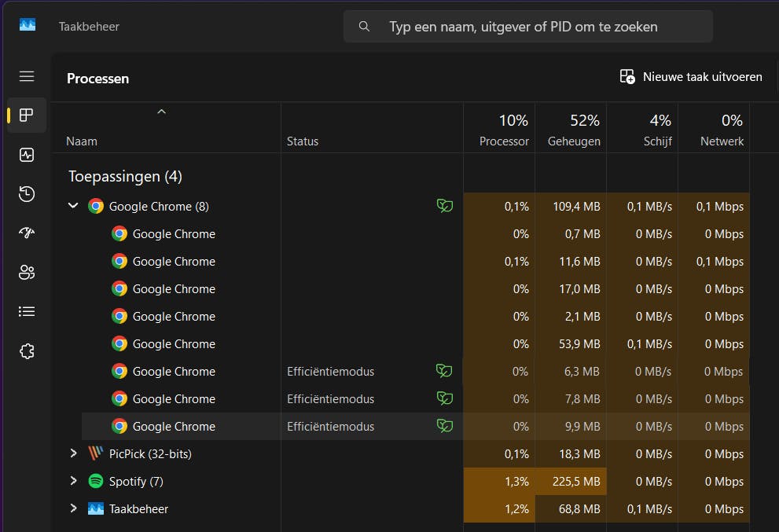The image size is (779, 532).
Task: Expand the PicPick (32-bits) process
Action: (x=73, y=453)
